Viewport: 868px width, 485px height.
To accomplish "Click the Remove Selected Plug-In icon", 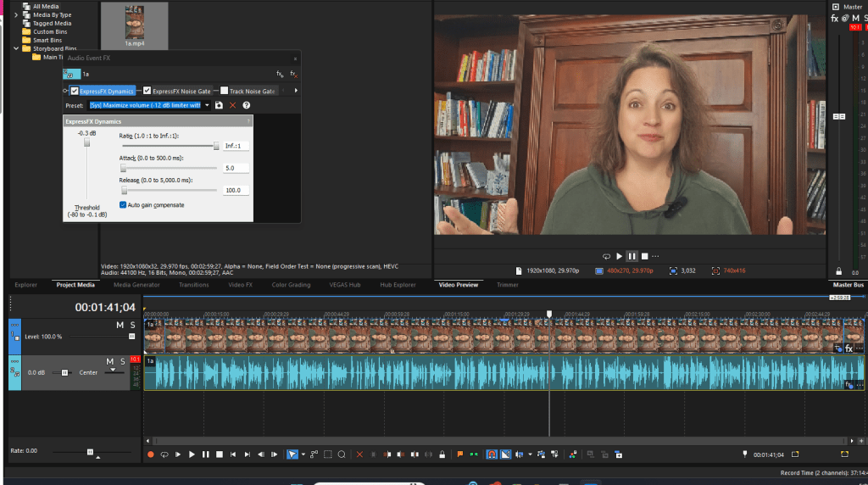I will coord(293,75).
